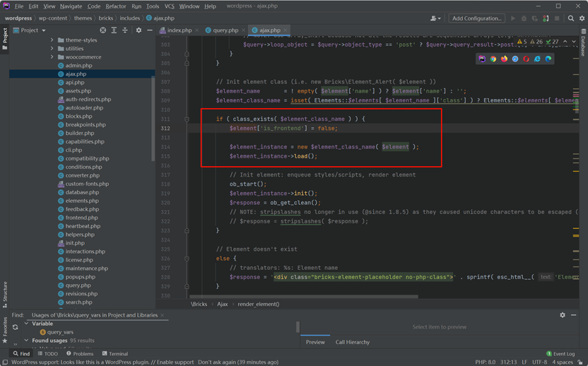Collapse the Variable node in Find results
Screen dimensions: 588x366
[26, 323]
